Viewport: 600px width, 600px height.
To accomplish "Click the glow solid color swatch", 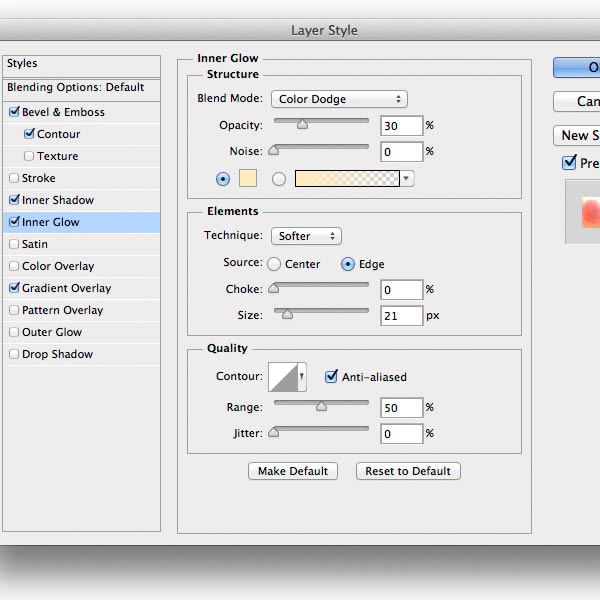I will [x=246, y=179].
